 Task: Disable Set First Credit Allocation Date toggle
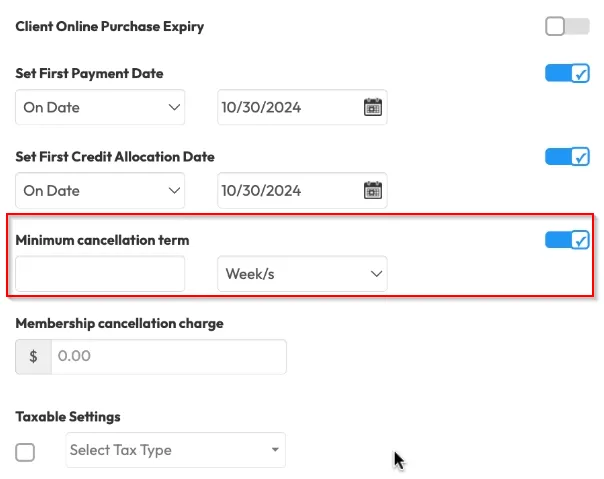[567, 156]
